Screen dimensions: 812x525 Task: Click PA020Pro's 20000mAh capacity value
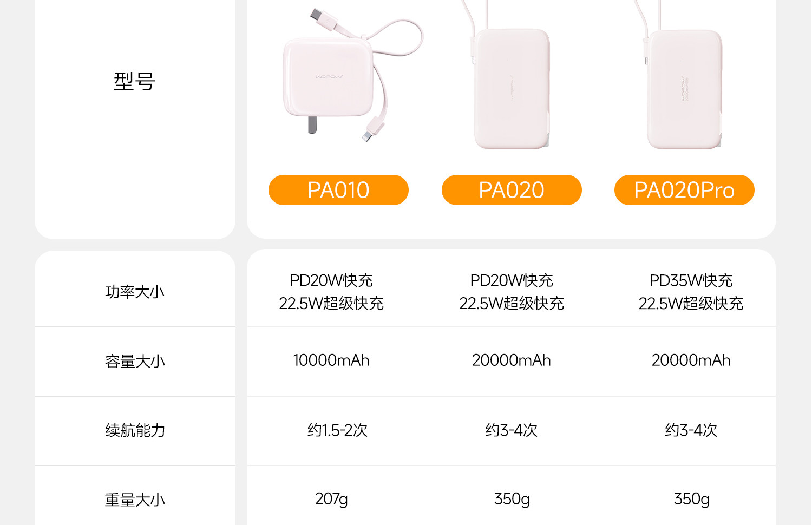691,360
